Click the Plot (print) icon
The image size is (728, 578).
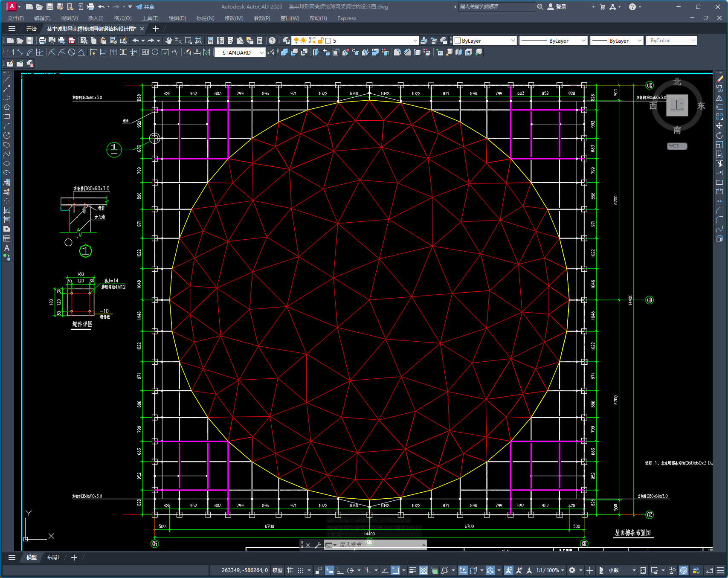42,41
